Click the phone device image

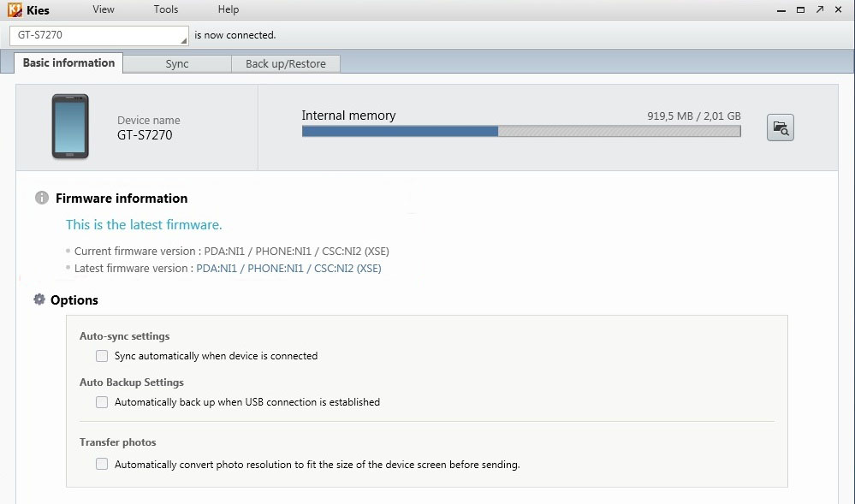pyautogui.click(x=70, y=127)
